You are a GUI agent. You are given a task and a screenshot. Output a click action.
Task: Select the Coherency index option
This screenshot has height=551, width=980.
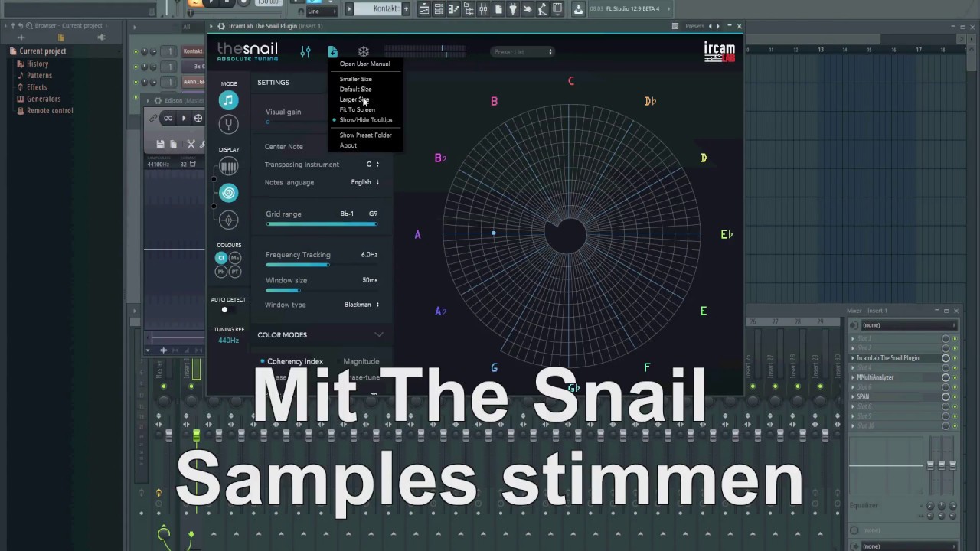pos(292,361)
